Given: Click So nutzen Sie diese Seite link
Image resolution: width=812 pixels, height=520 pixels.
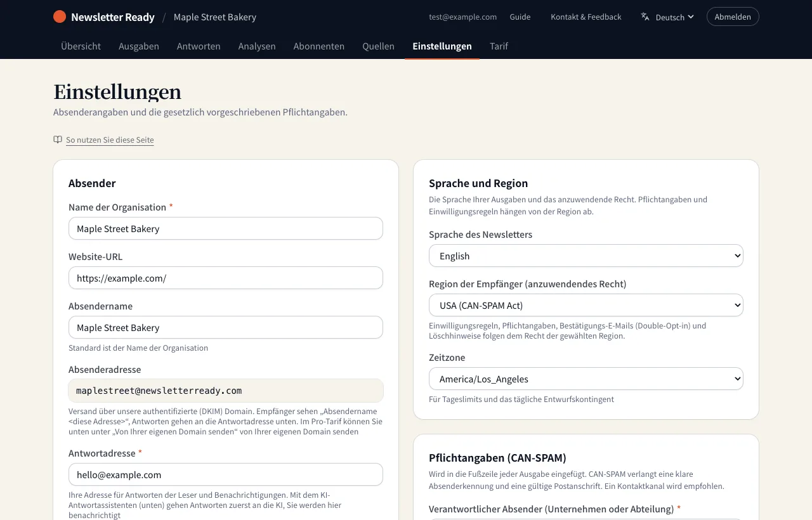Looking at the screenshot, I should [x=110, y=140].
